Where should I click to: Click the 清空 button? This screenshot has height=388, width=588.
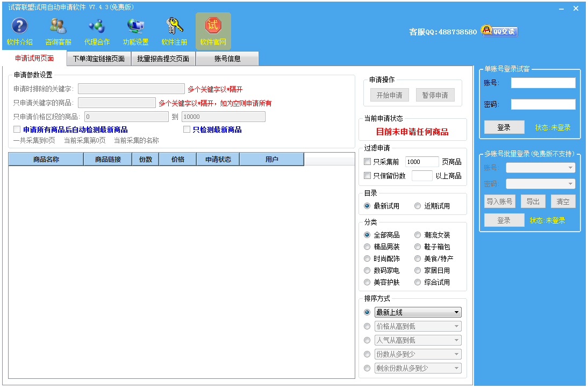coord(563,202)
